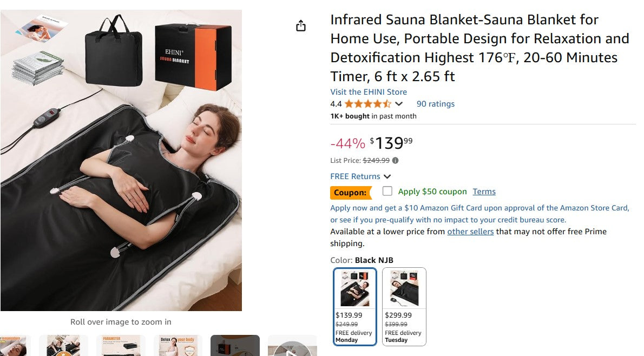Image resolution: width=644 pixels, height=356 pixels.
Task: Open the 'Detox your body' thumbnail
Action: (178, 346)
